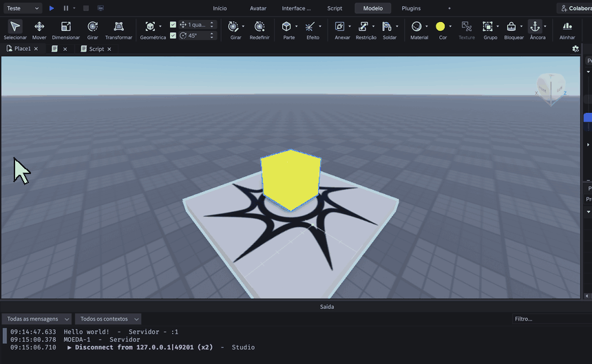Click the Grupo icon
592x364 pixels.
pyautogui.click(x=487, y=26)
